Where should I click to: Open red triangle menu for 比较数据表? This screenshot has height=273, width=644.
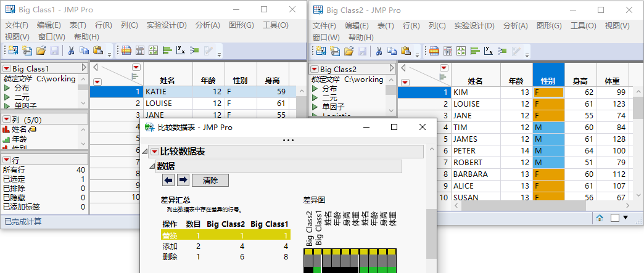click(x=154, y=152)
